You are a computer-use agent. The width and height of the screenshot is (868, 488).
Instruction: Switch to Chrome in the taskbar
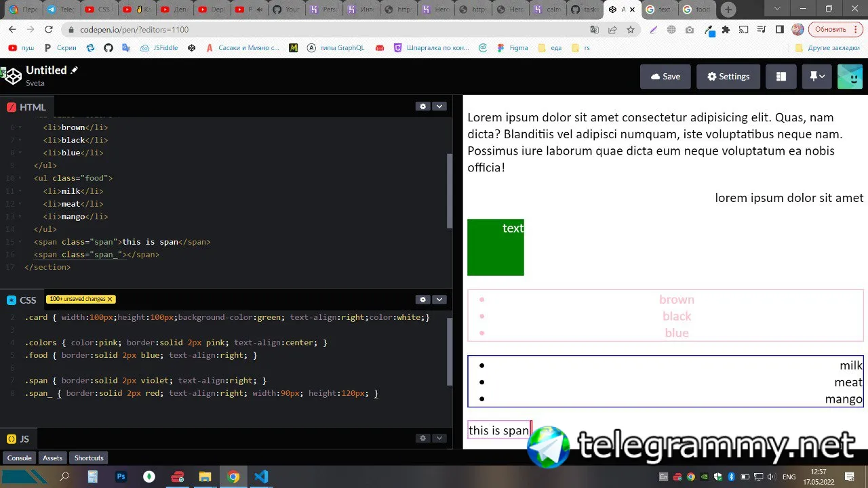point(233,476)
